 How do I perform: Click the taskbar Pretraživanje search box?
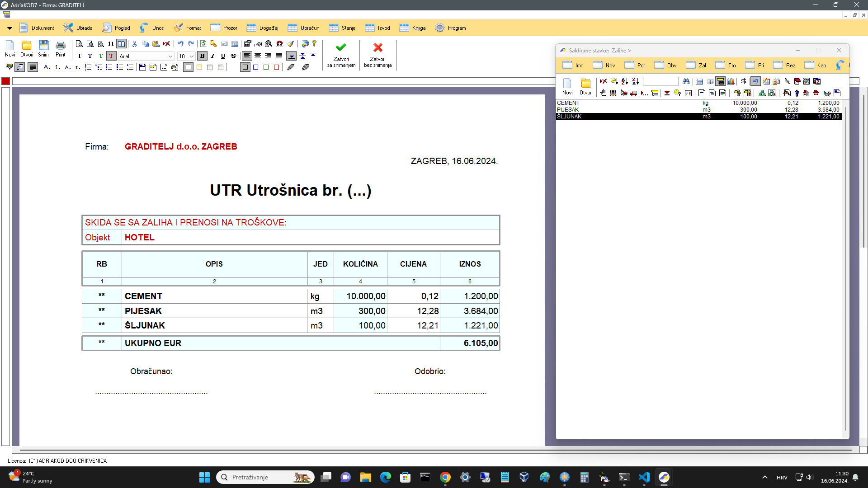(x=265, y=477)
